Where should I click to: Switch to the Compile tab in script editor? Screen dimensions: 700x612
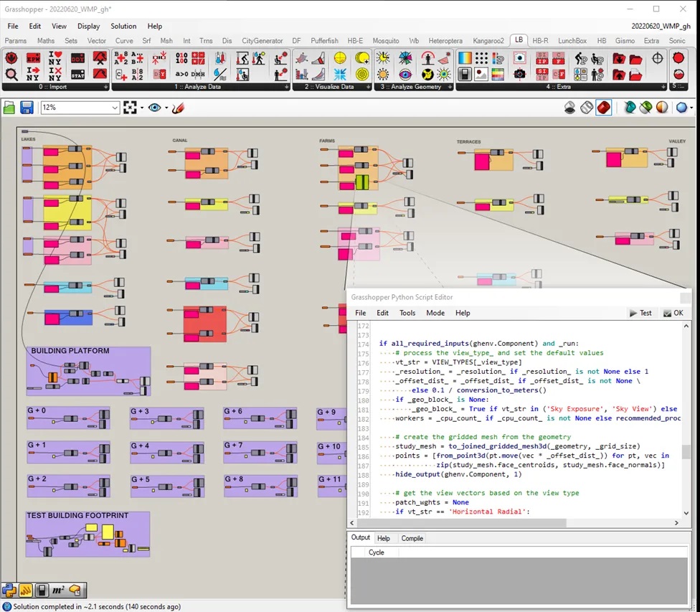(412, 538)
